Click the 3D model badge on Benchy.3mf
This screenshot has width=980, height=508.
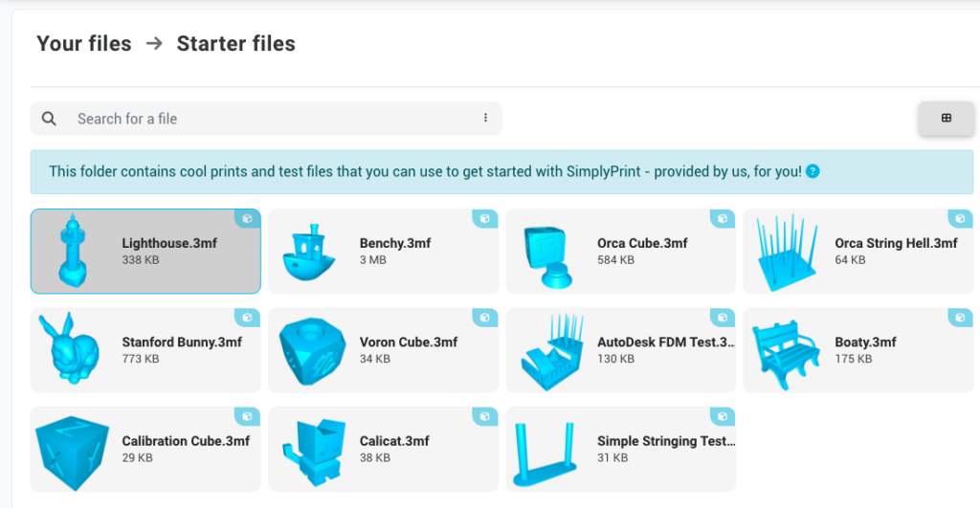486,219
